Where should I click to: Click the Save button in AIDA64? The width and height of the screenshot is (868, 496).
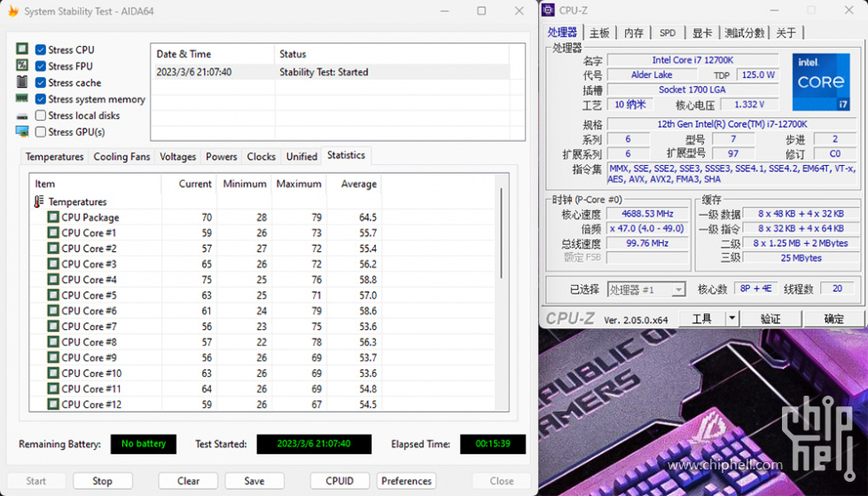point(254,481)
